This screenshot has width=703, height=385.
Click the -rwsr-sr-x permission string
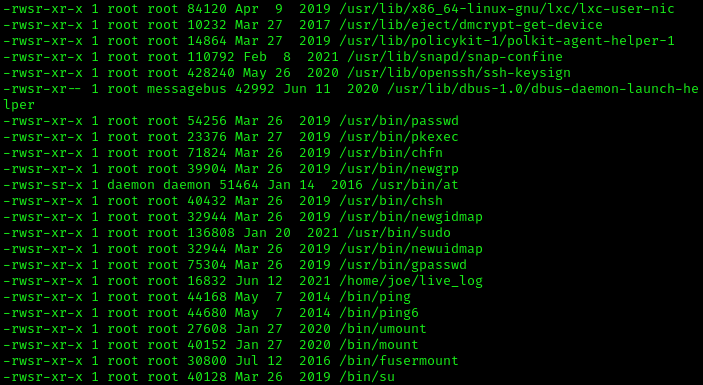click(43, 185)
